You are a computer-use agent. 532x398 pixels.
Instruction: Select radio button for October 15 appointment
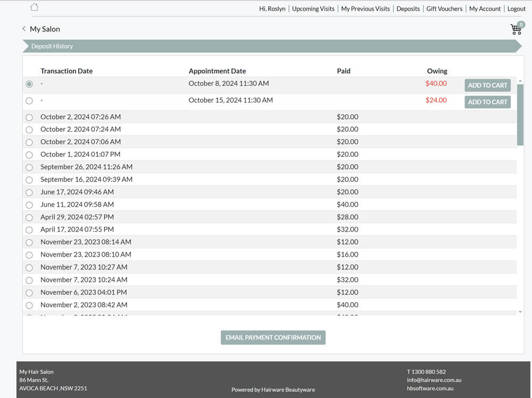29,100
